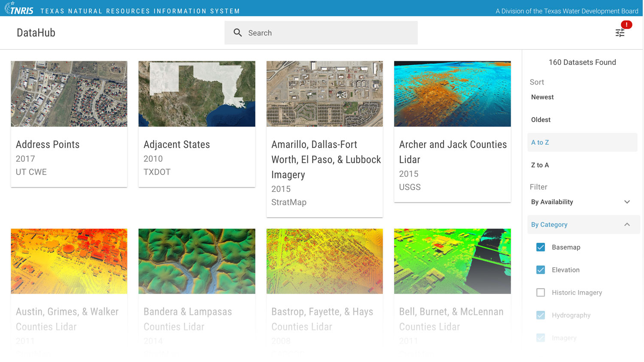The image size is (644, 362).
Task: Open the Austin, Grimes, & Walker Lidar thumbnail
Action: click(69, 261)
